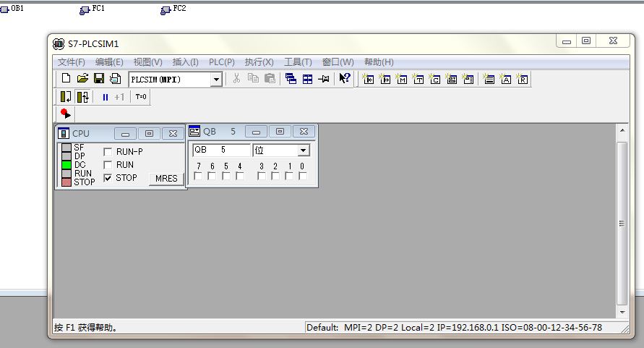Pause the simulation with pause icon

[105, 97]
